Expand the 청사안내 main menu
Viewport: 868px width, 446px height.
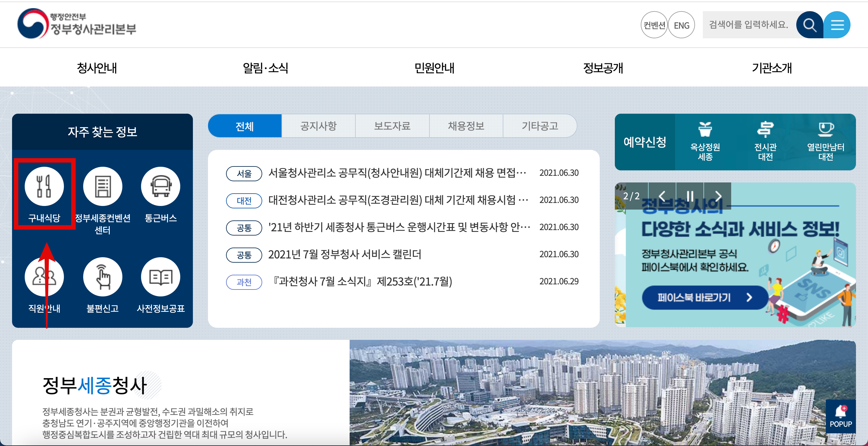coord(97,68)
